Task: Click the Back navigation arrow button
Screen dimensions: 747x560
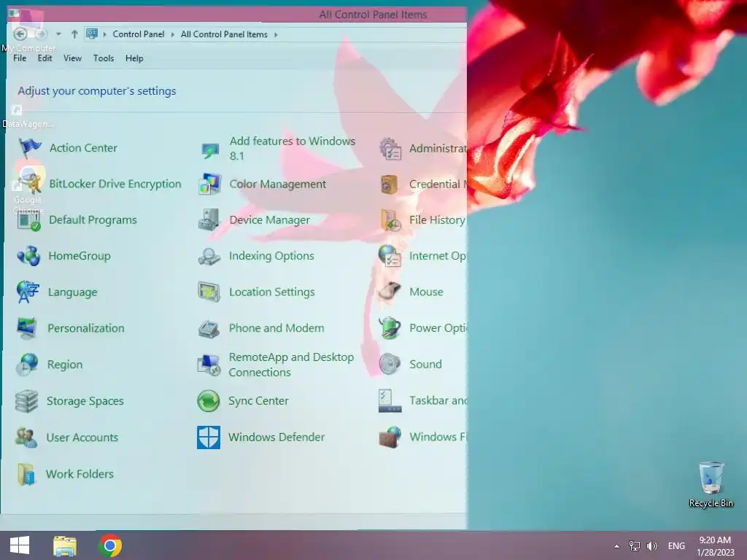Action: point(20,34)
